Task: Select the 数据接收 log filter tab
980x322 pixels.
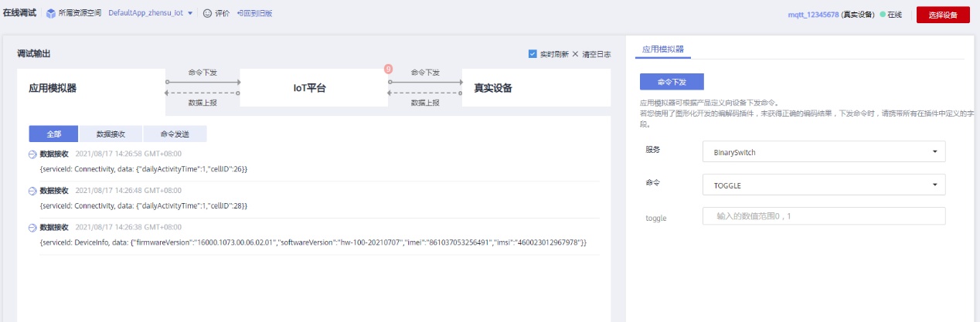Action: pyautogui.click(x=111, y=134)
